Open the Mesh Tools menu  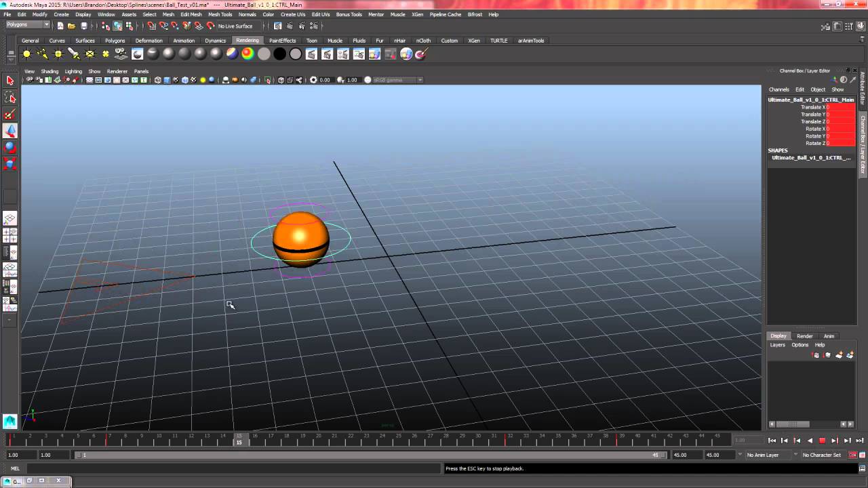(x=220, y=14)
